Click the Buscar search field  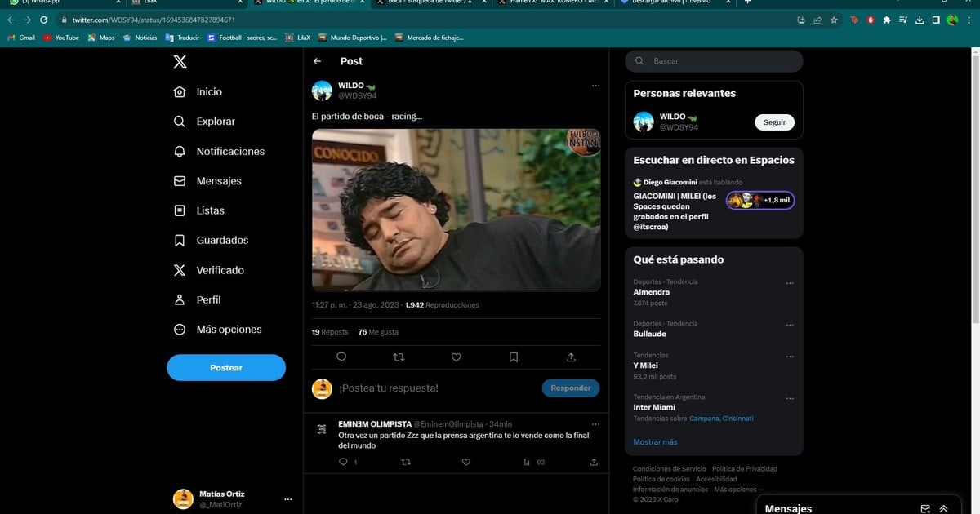pyautogui.click(x=714, y=61)
